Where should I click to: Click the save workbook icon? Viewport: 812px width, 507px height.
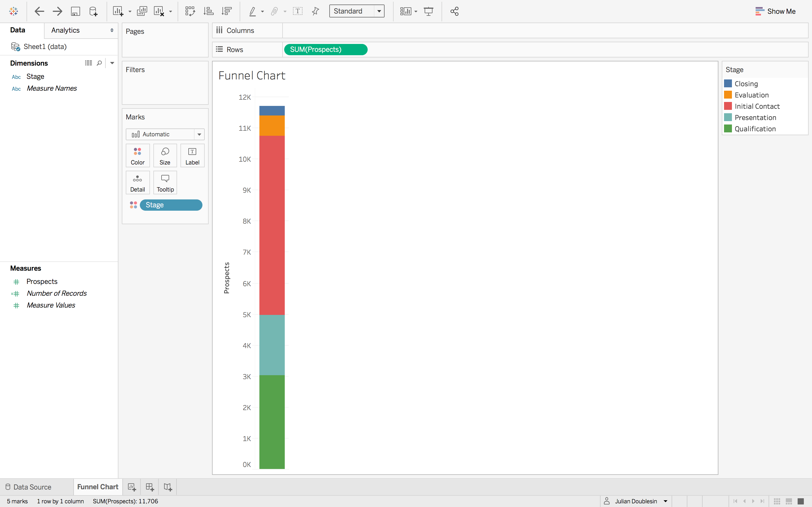75,11
